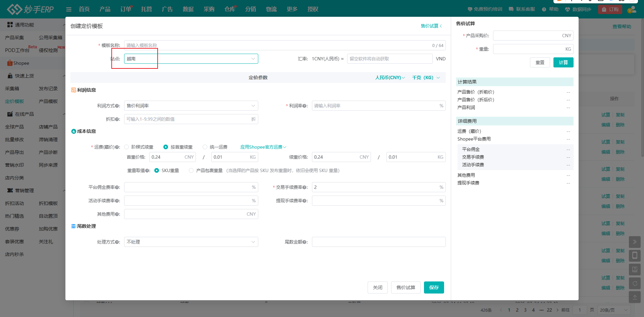Viewport: 644px width, 317px height.
Task: Click the help icon next to 尾数金额
Action: pyautogui.click(x=305, y=242)
